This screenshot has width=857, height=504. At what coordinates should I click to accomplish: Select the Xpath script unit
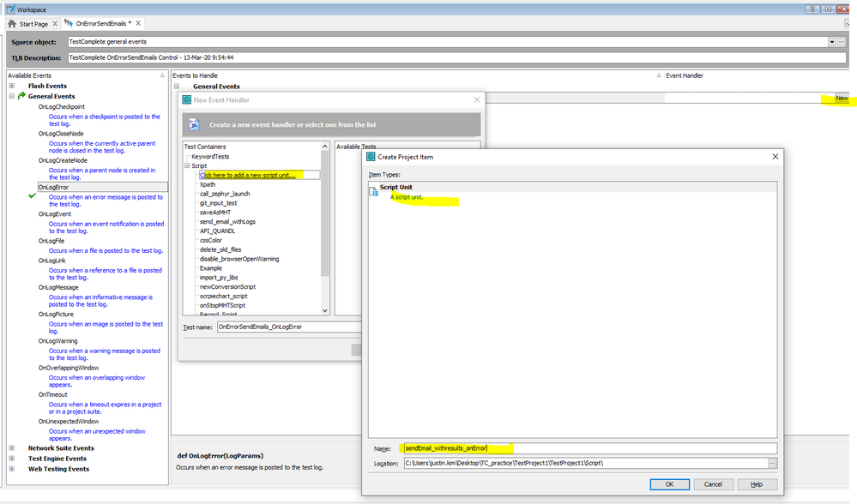(207, 184)
